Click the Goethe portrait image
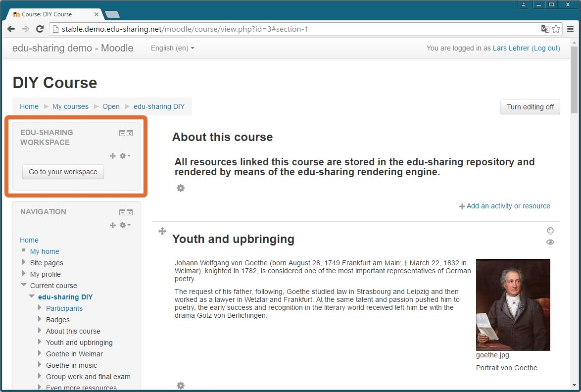The width and height of the screenshot is (581, 392). pyautogui.click(x=513, y=304)
